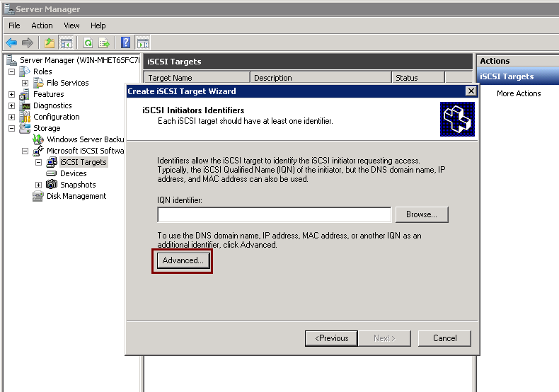
Task: Click the Previous button in wizard
Action: pyautogui.click(x=331, y=338)
